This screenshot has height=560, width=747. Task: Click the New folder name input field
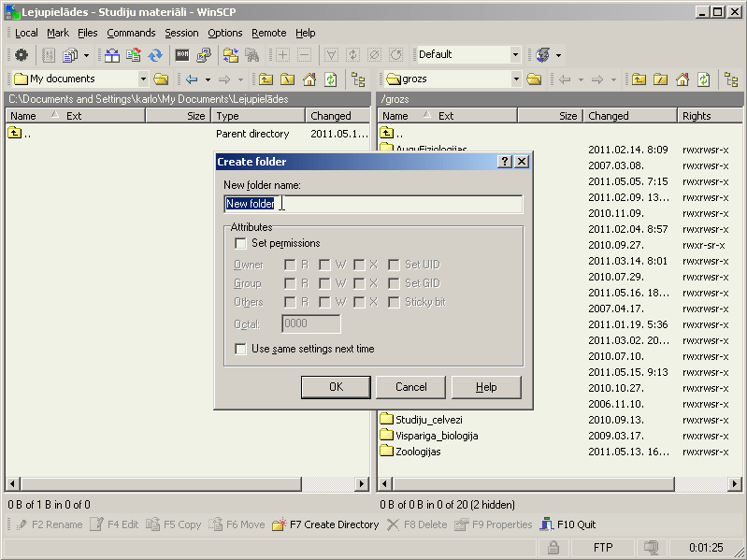pyautogui.click(x=373, y=204)
